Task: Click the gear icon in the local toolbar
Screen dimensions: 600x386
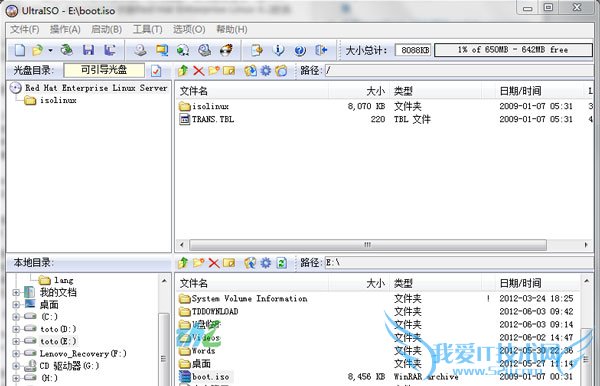Action: 266,263
